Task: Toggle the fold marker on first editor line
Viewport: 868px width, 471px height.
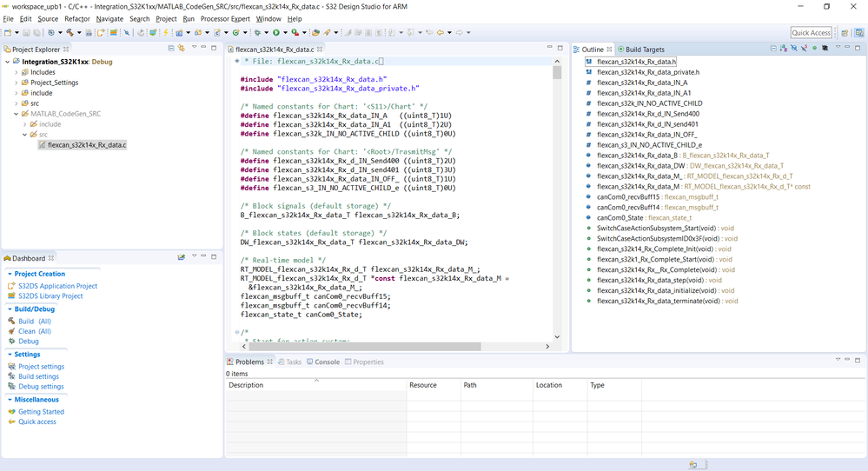Action: [236, 62]
